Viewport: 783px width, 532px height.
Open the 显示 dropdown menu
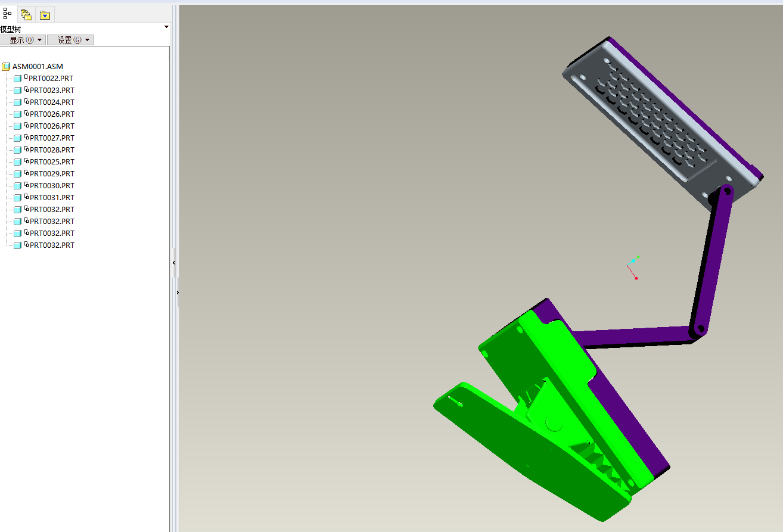[x=23, y=40]
